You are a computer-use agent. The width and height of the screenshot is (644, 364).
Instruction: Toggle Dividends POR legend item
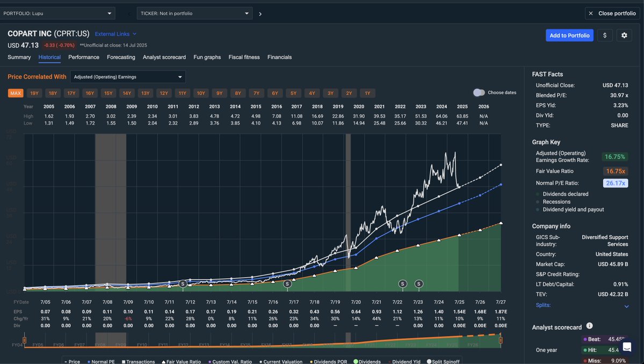[x=328, y=361]
